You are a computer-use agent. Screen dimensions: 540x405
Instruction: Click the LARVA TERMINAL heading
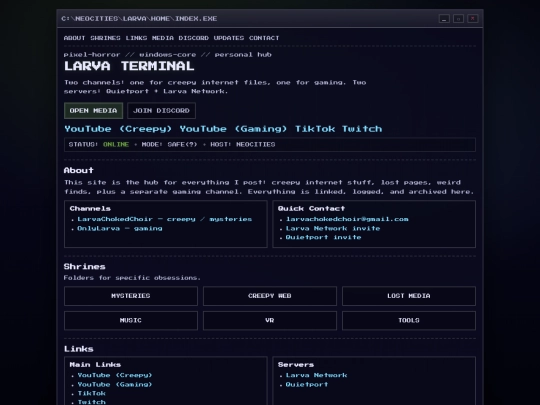coord(129,66)
